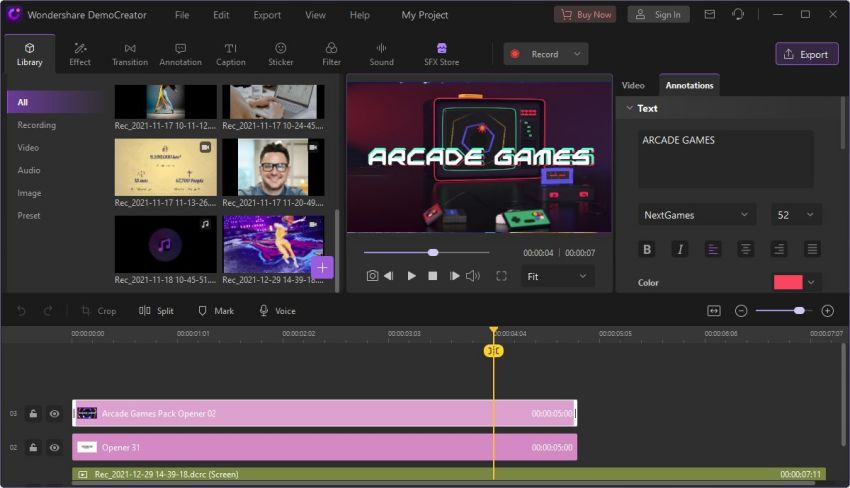Play the preview video

coord(411,276)
